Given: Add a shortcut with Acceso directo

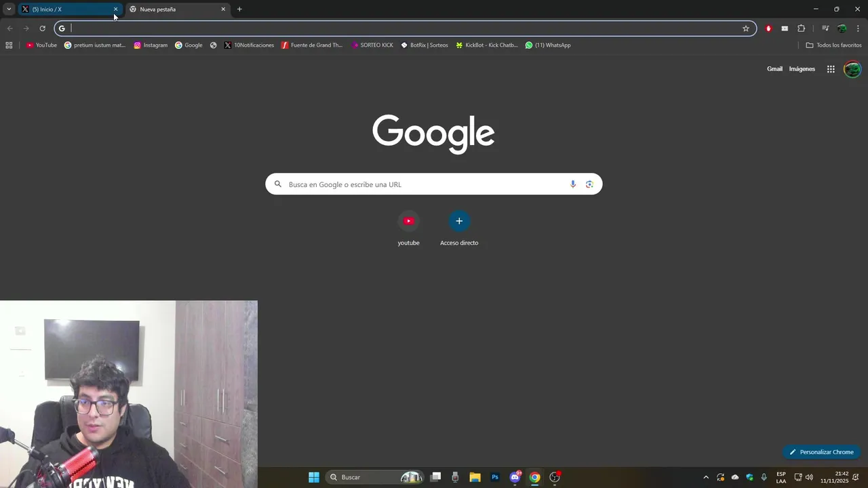Looking at the screenshot, I should click(x=459, y=228).
